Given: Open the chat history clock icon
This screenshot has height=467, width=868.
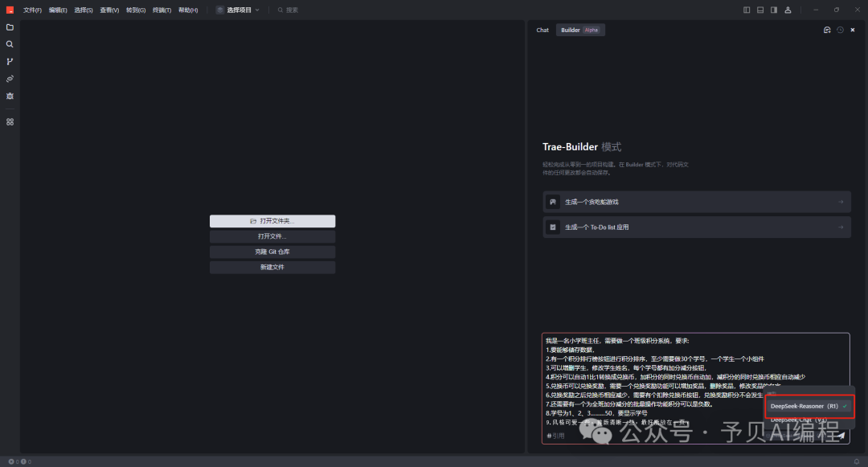Looking at the screenshot, I should click(841, 30).
